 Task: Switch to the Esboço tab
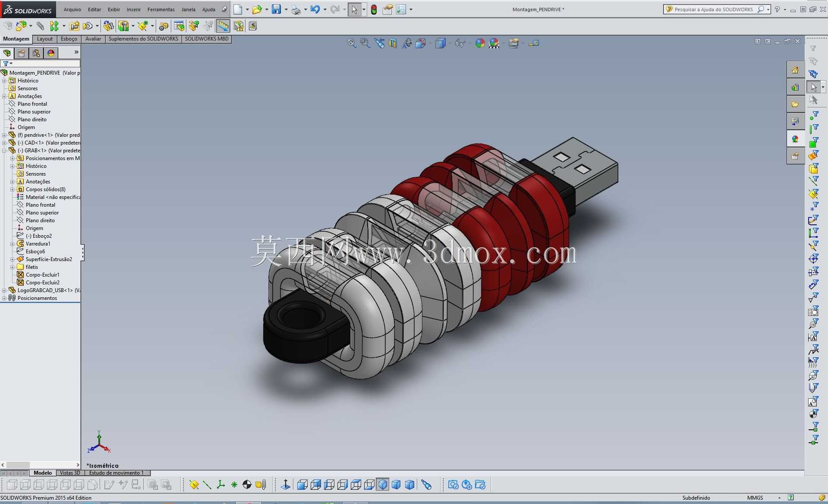point(69,39)
